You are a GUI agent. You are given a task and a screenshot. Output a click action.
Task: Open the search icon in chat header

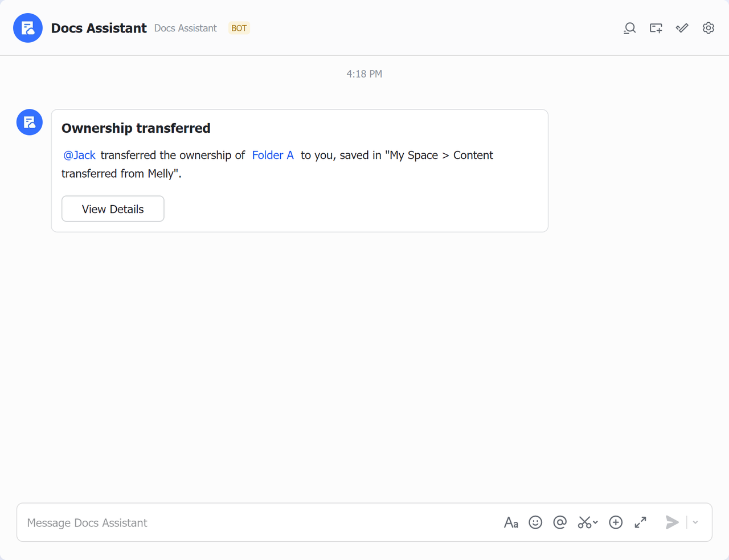tap(629, 28)
